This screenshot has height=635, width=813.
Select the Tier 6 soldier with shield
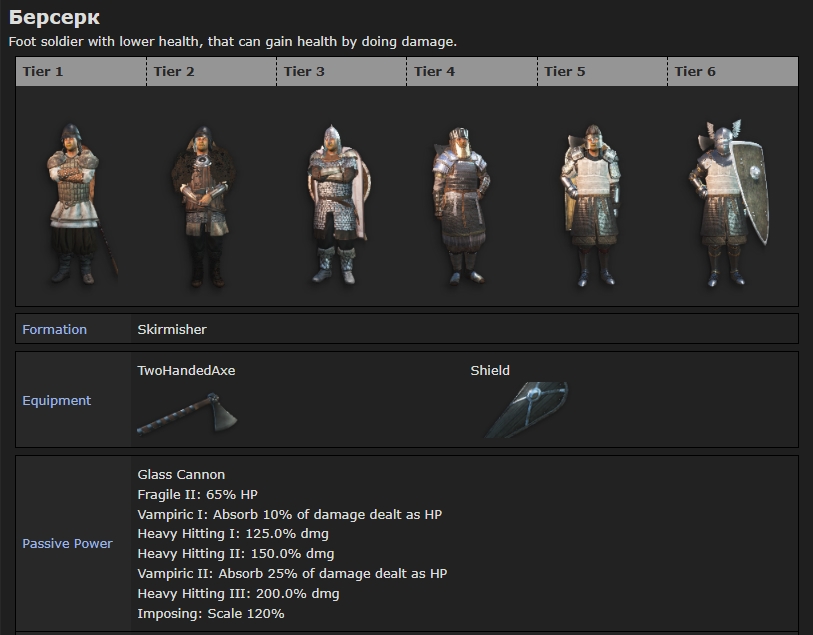[725, 204]
